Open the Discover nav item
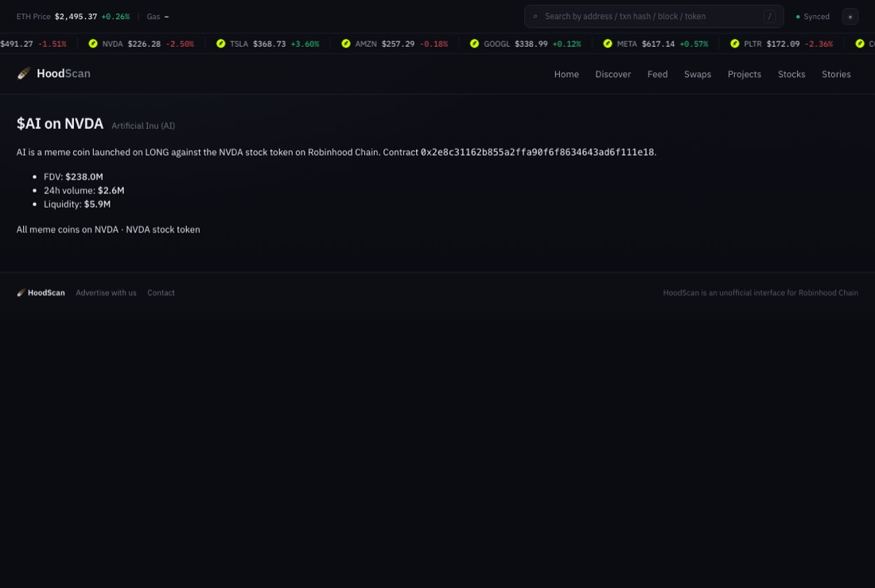The image size is (875, 588). tap(612, 74)
